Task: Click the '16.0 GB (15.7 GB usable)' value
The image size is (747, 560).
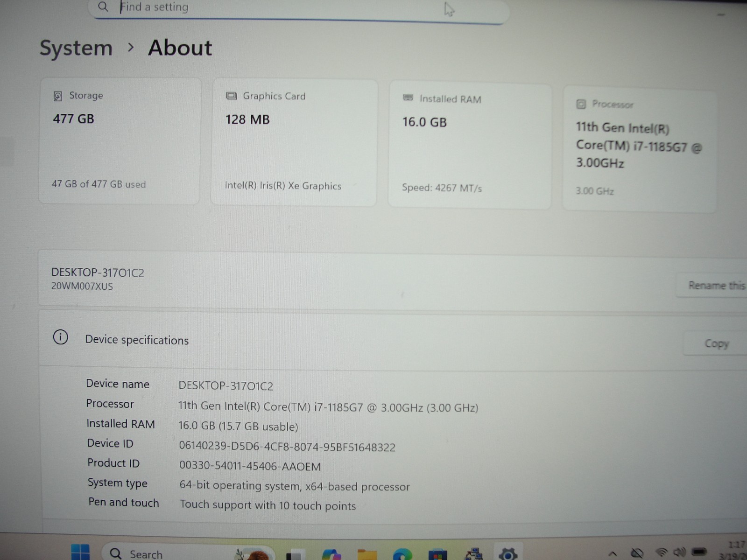Action: point(238,426)
